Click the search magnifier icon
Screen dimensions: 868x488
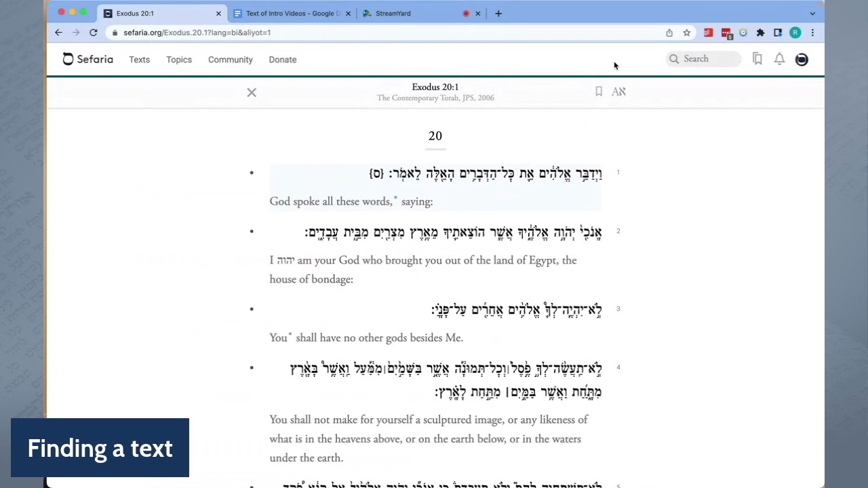tap(674, 59)
